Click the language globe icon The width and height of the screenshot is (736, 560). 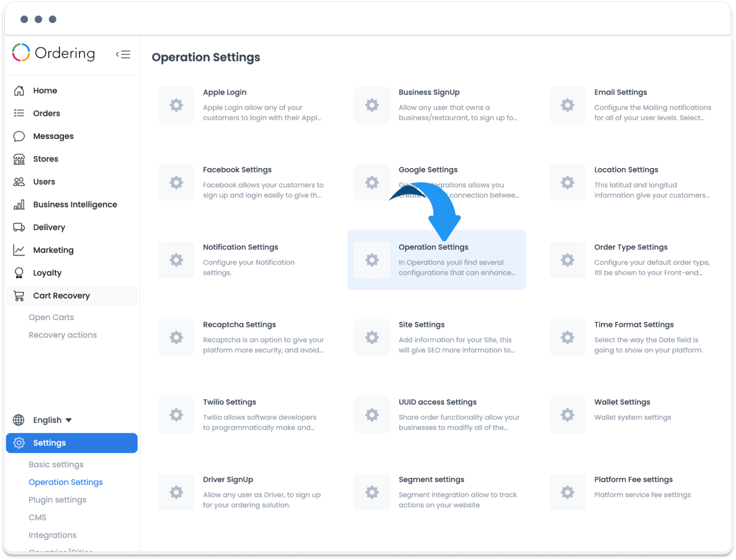point(19,420)
